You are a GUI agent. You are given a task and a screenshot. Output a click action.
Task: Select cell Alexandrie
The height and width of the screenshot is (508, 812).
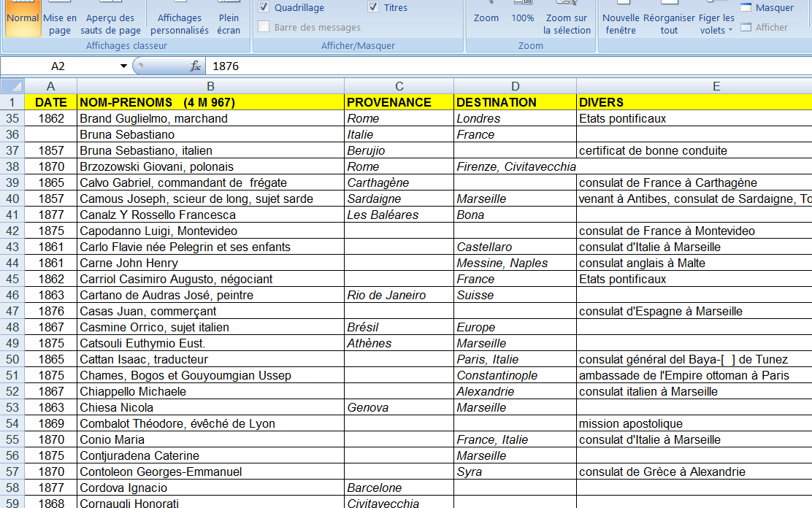point(515,391)
